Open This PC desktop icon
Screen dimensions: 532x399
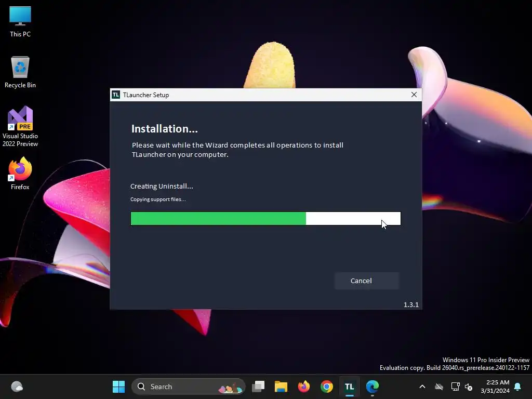tap(20, 21)
